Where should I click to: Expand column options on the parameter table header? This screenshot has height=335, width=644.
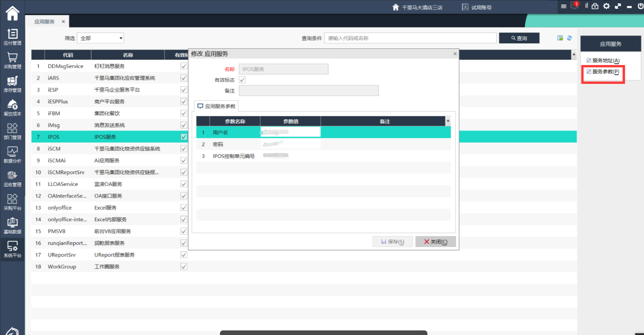point(448,121)
